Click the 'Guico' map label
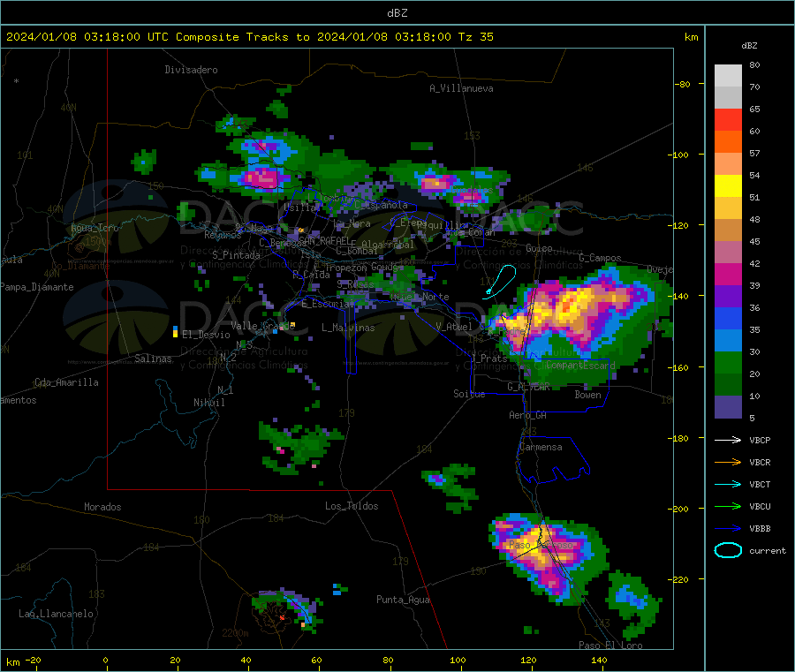Screen dimensions: 795x672 pos(539,248)
